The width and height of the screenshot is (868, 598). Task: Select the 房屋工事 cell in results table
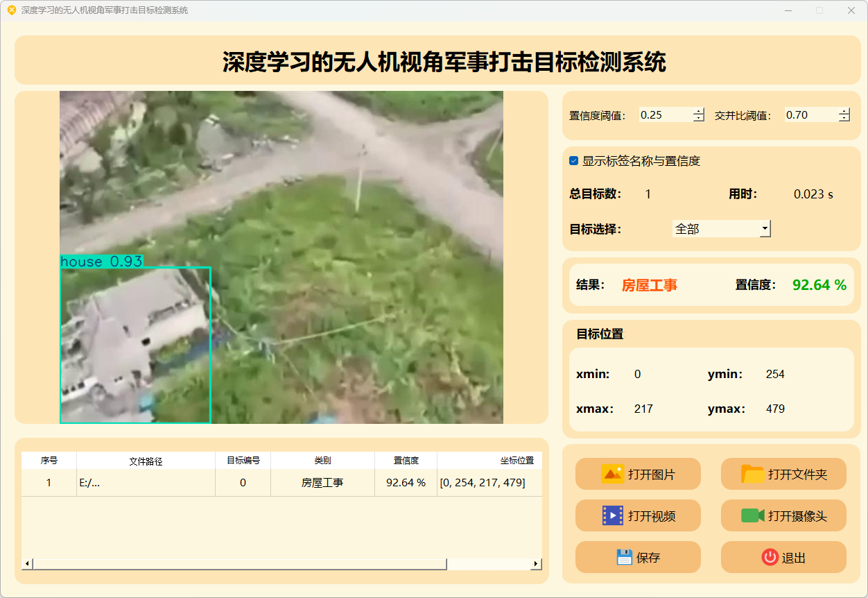tap(322, 483)
